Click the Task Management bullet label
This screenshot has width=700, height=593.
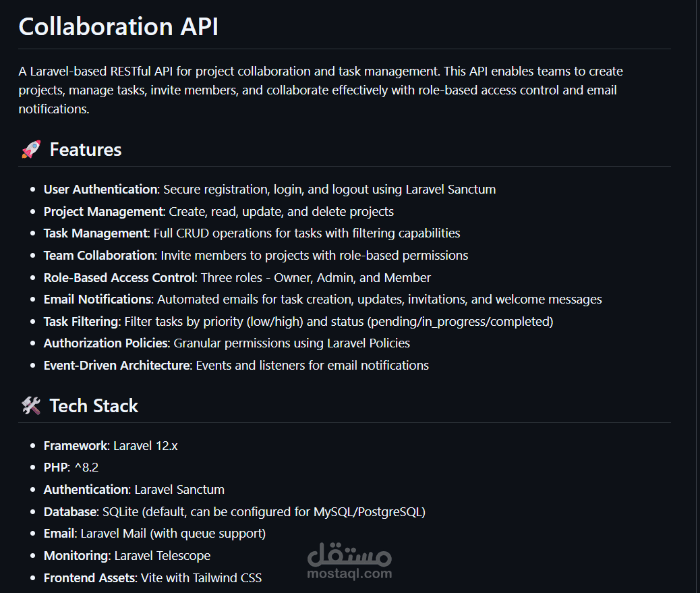96,233
